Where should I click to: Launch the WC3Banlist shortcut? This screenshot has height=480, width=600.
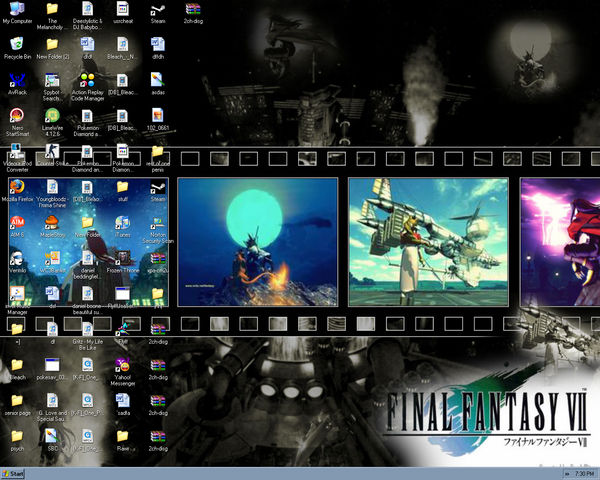tap(52, 261)
